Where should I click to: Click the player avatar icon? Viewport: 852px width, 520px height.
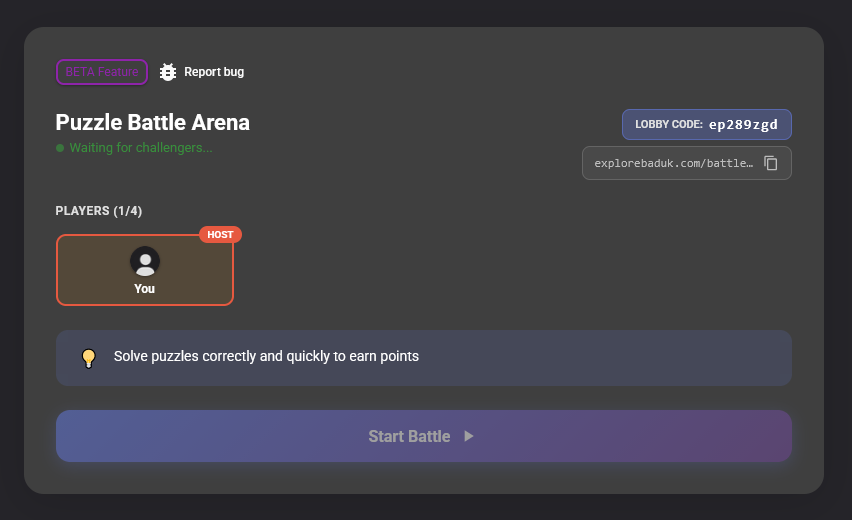click(x=145, y=261)
